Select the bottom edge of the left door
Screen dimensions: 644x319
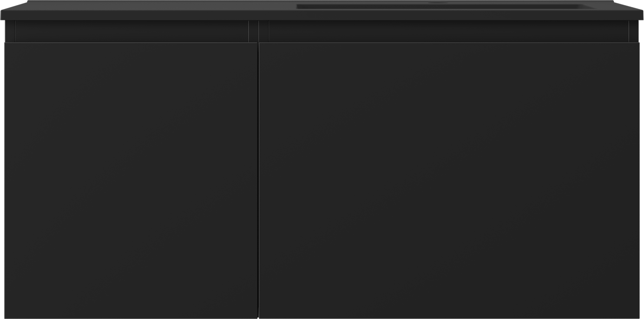point(131,317)
